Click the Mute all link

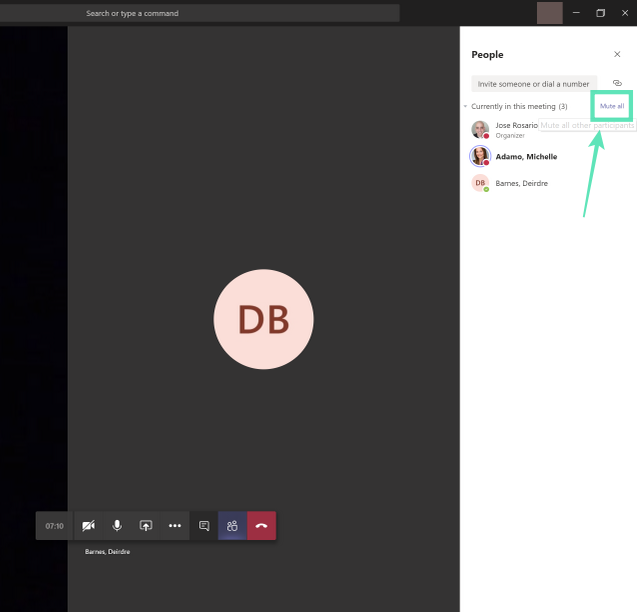pos(612,106)
